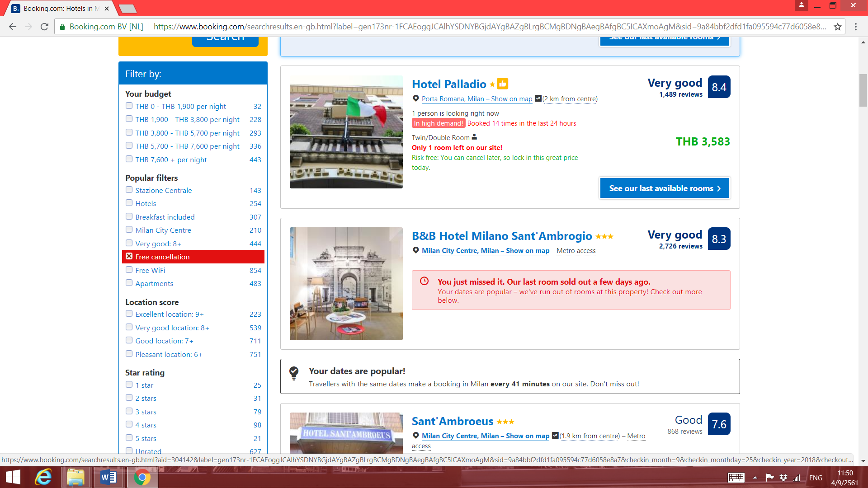Click the 7.6 score badge for Sant'Ambroeus

coord(719,424)
